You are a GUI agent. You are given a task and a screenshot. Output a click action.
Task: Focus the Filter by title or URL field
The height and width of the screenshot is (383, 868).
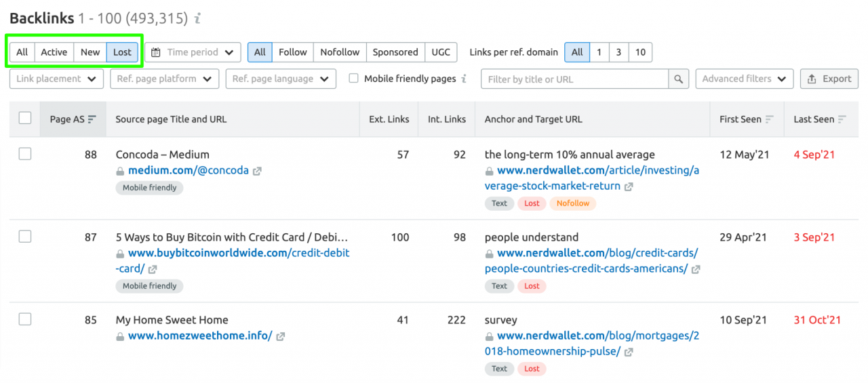click(574, 79)
